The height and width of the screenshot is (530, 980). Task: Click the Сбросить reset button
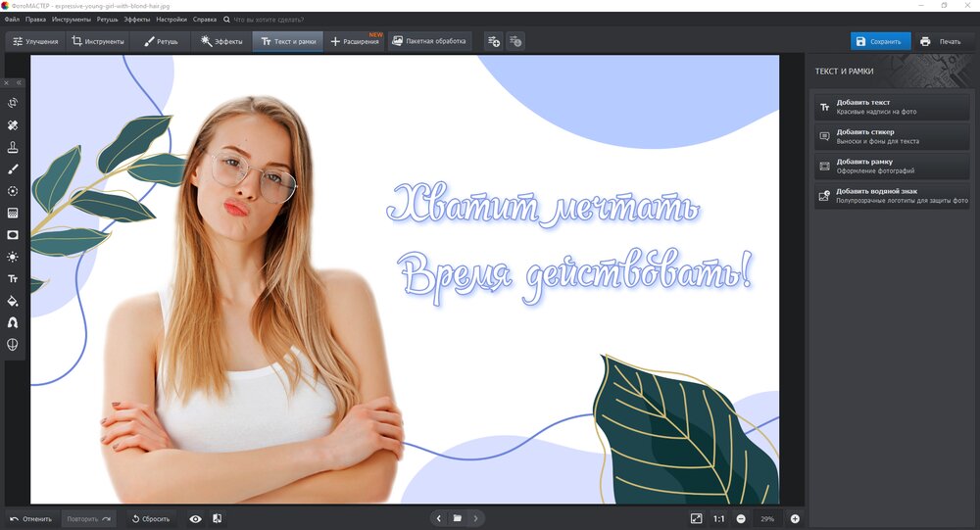pos(151,519)
